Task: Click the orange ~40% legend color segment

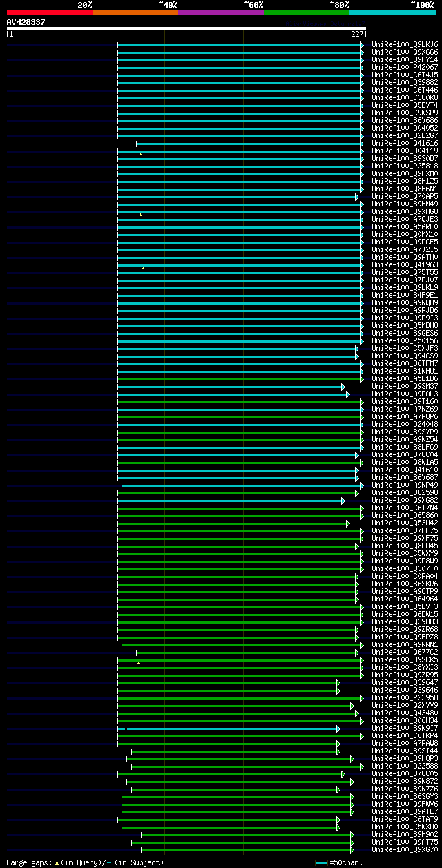Action: tap(135, 12)
